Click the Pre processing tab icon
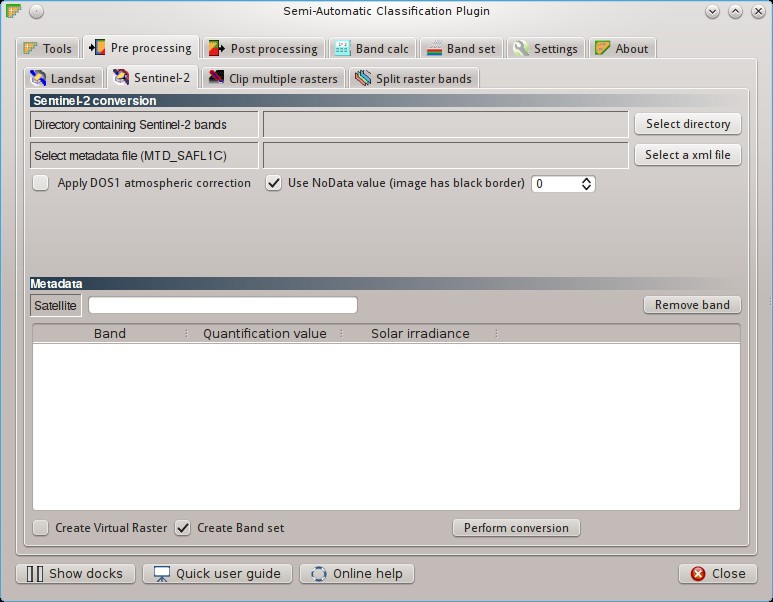Screen dimensions: 773x602 [97, 47]
